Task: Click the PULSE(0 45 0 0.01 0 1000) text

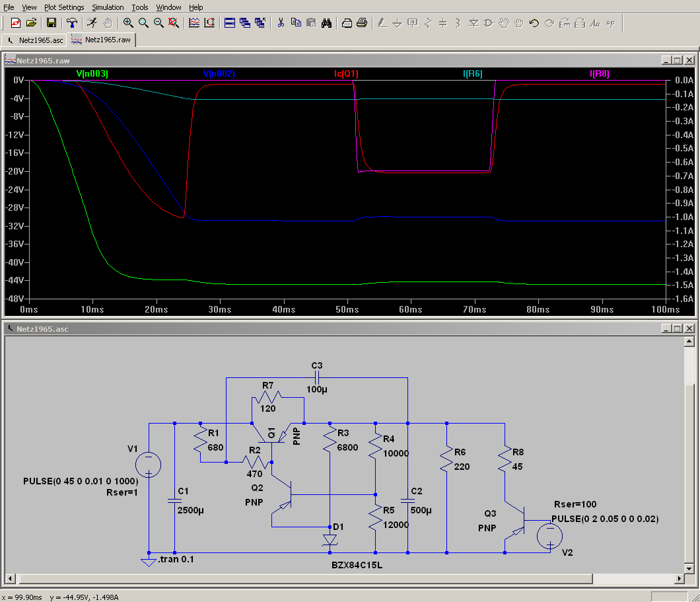Action: [81, 482]
